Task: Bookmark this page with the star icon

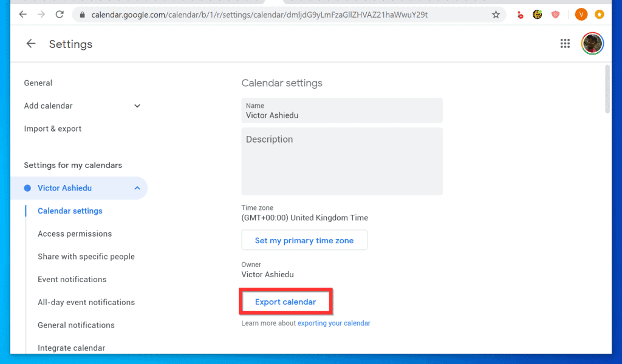Action: point(496,15)
